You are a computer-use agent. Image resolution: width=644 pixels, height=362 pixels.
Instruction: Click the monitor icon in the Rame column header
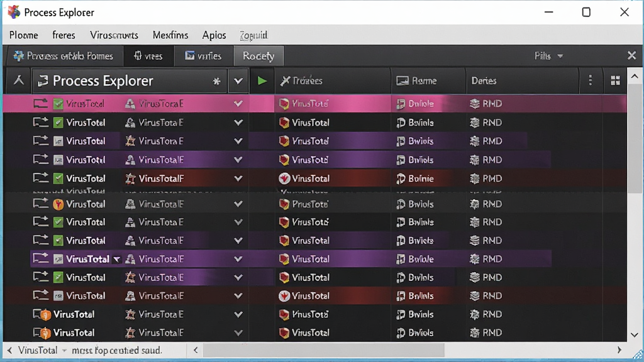click(402, 81)
